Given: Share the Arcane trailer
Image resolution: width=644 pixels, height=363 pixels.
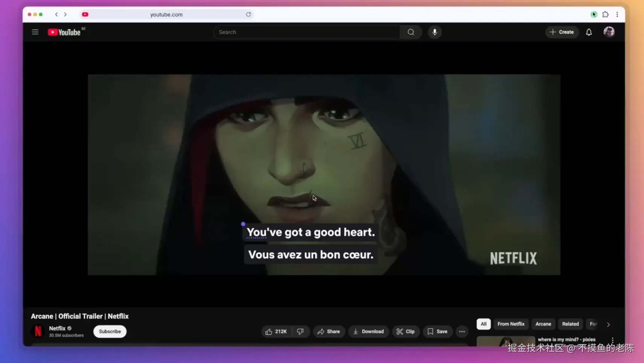Looking at the screenshot, I should pyautogui.click(x=329, y=331).
